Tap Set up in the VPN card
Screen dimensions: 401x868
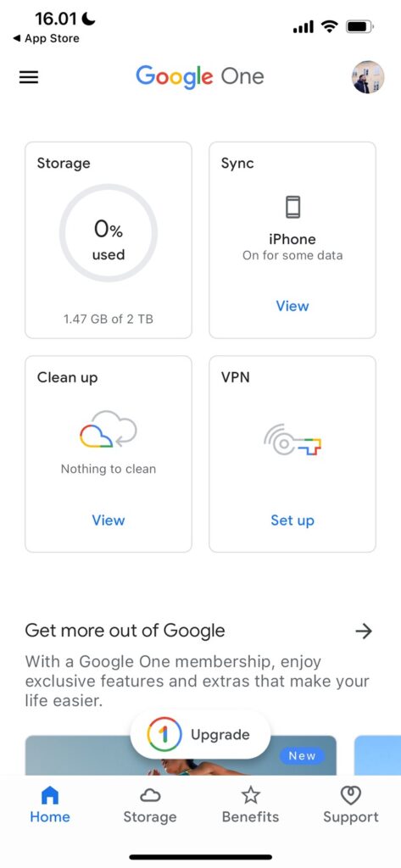coord(292,520)
